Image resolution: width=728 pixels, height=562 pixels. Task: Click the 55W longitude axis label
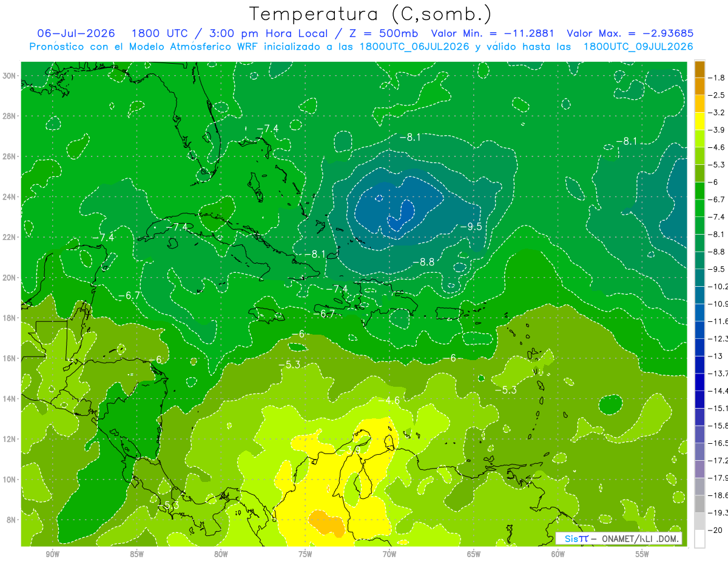(x=642, y=554)
